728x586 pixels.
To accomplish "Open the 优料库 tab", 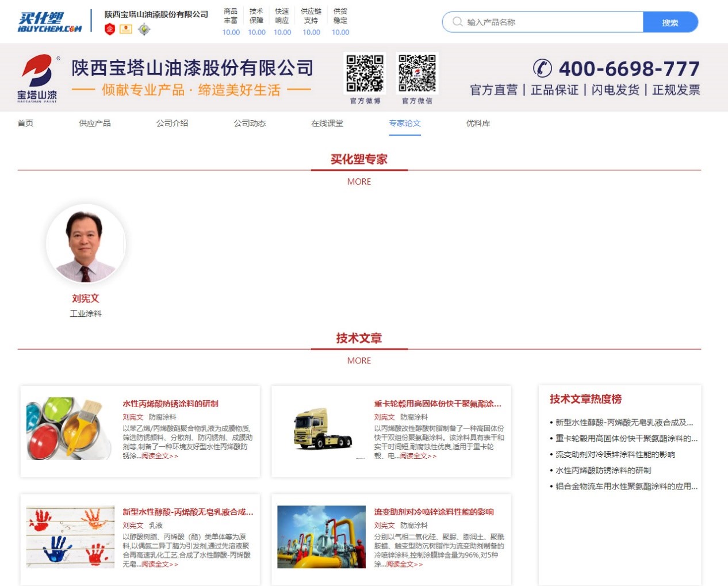I will pos(478,123).
